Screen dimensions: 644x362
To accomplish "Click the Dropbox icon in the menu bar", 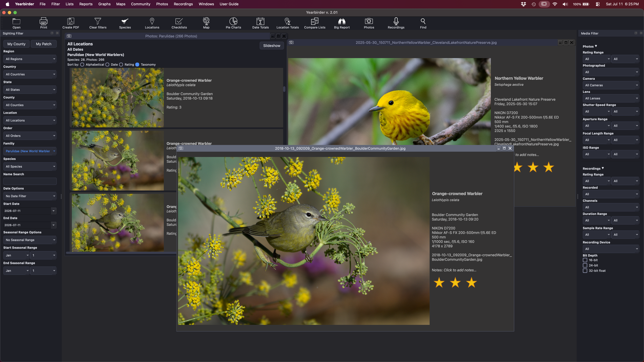I will coord(523,4).
